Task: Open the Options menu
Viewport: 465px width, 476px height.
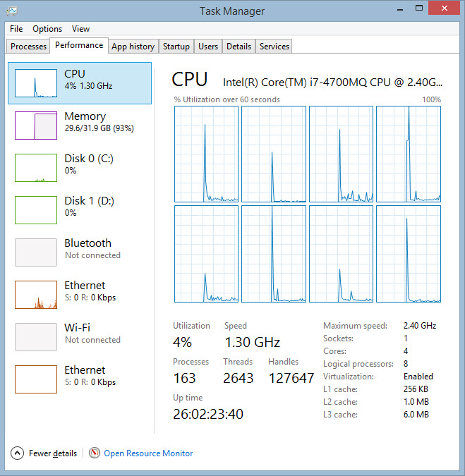Action: (47, 29)
